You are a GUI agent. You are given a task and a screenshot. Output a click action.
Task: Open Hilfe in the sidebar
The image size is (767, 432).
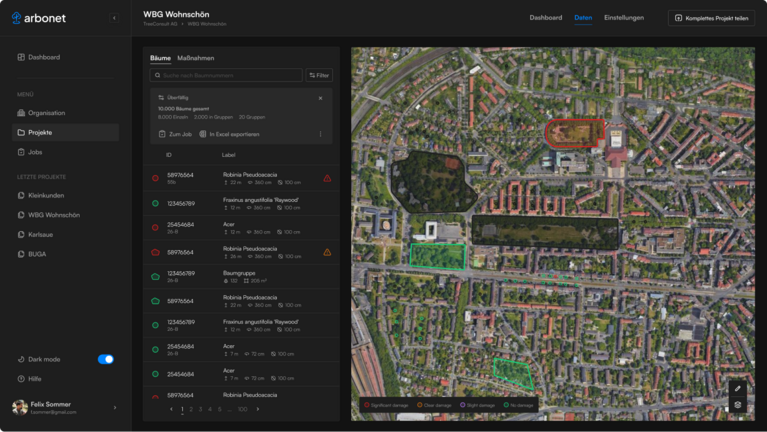pos(29,379)
